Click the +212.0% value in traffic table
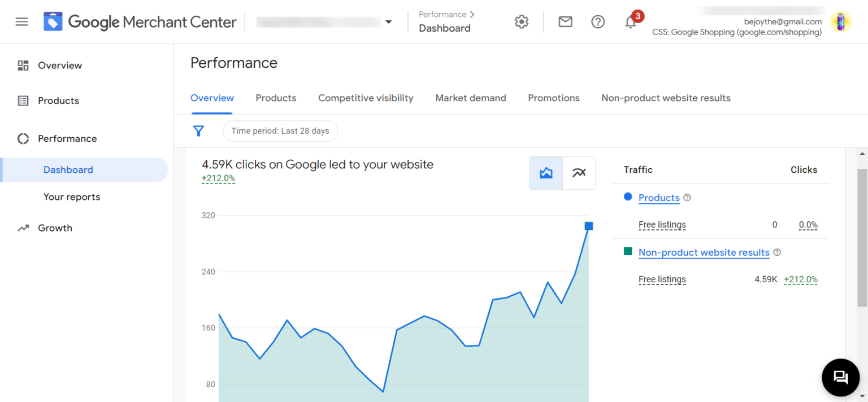The image size is (868, 402). 801,279
